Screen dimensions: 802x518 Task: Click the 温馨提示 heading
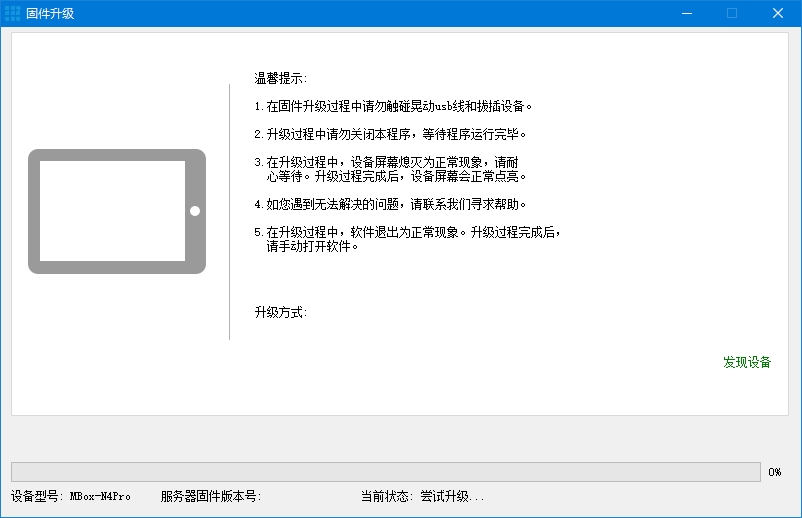click(281, 78)
